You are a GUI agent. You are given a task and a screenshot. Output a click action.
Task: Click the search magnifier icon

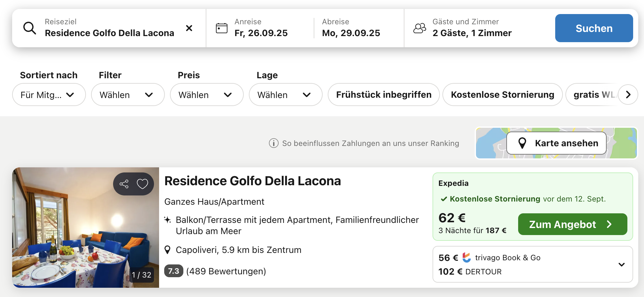coord(30,28)
